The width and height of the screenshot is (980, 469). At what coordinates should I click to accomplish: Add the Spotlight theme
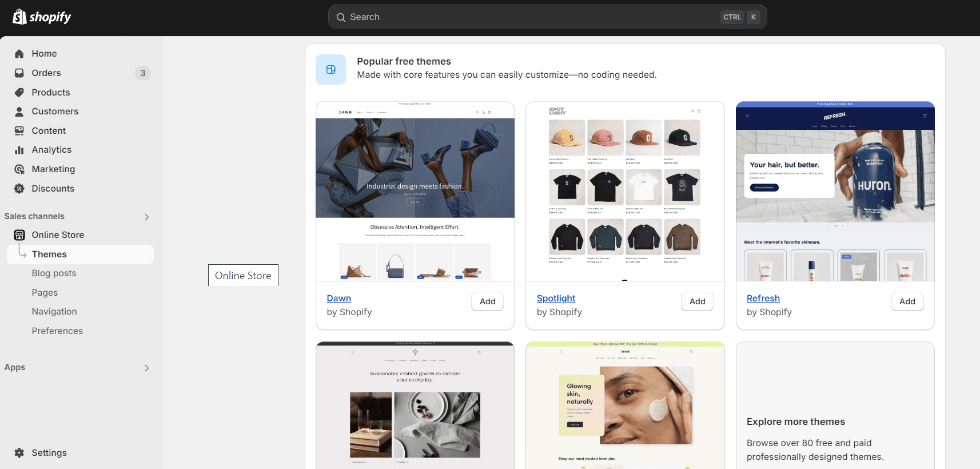pyautogui.click(x=698, y=301)
